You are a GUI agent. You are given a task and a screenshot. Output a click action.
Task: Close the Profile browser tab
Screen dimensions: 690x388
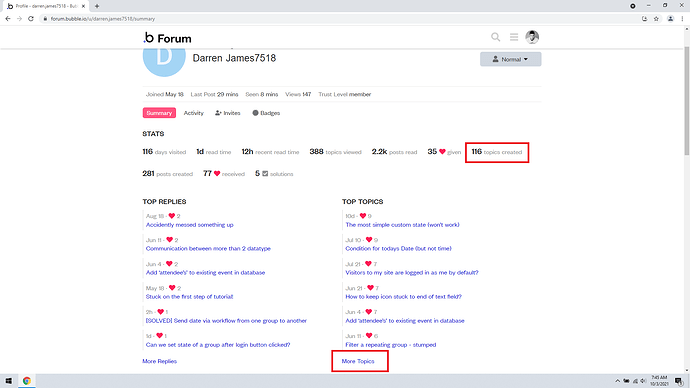coord(83,6)
